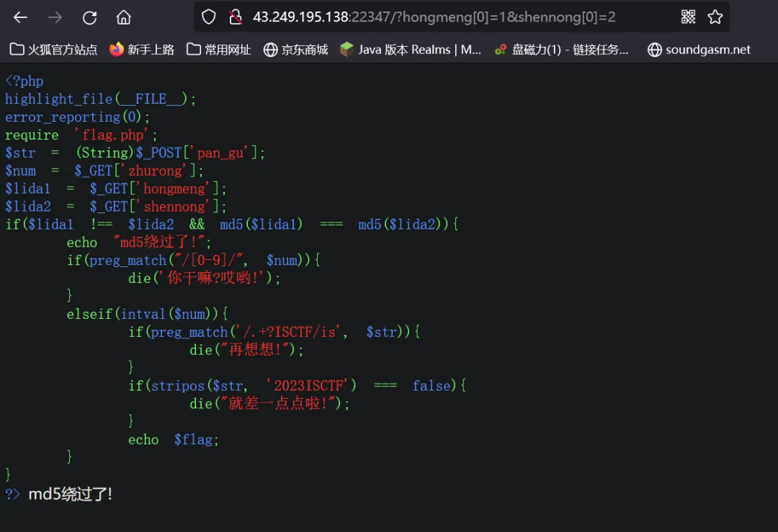Open the tracking protection shield icon
This screenshot has width=778, height=532.
coord(209,17)
